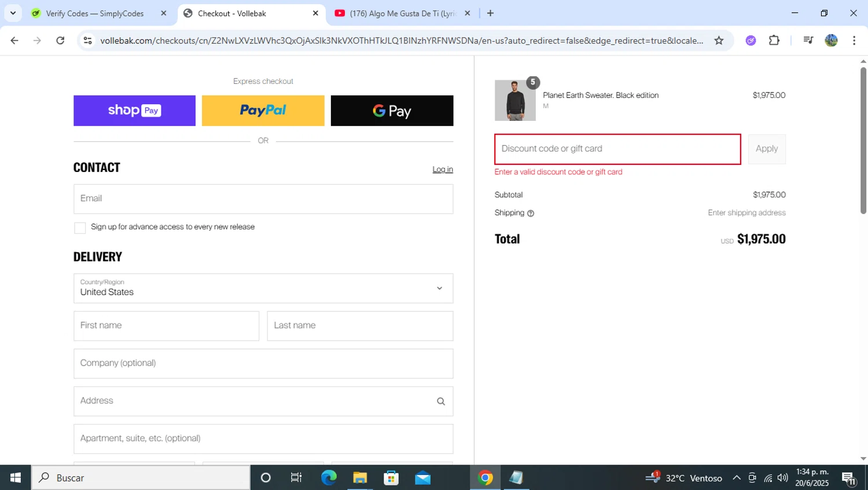
Task: Open the taskbar clock showing 1:34 p. m.
Action: [x=812, y=478]
